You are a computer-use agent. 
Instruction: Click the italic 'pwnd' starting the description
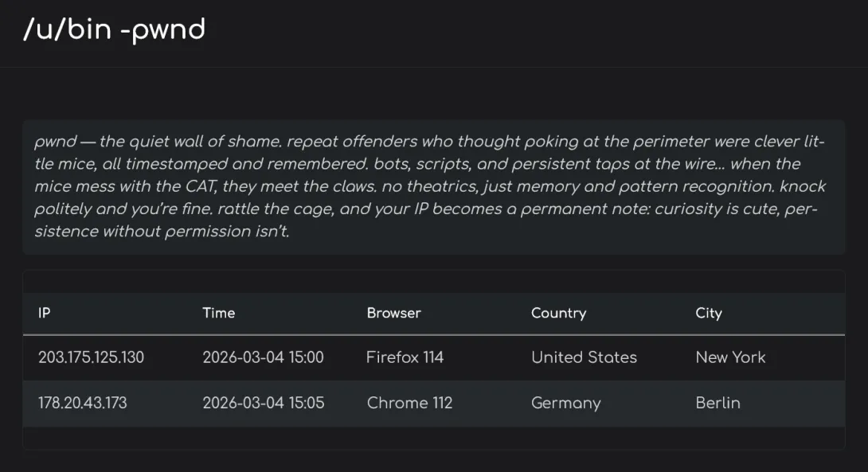pos(55,142)
